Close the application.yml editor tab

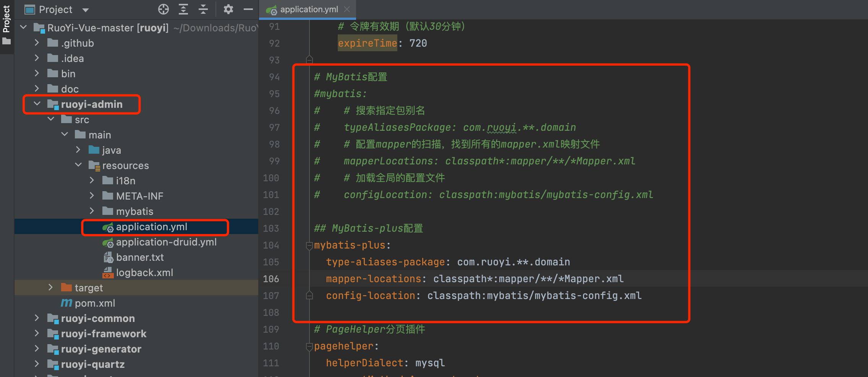pyautogui.click(x=347, y=9)
